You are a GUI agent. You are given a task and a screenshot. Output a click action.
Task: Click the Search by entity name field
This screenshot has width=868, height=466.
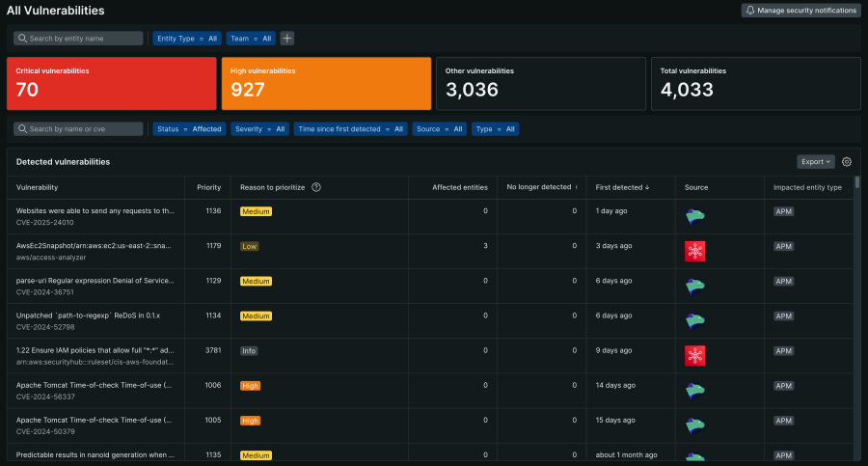coord(79,39)
